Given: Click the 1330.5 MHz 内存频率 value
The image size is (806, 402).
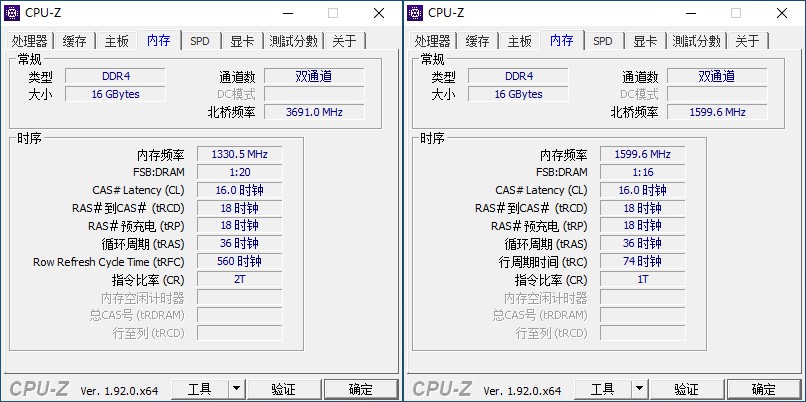Looking at the screenshot, I should (240, 154).
